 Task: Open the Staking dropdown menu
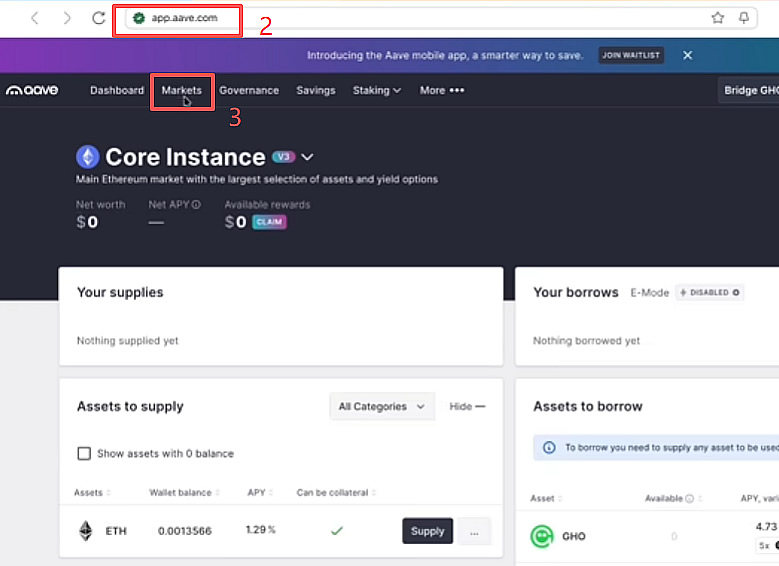(376, 90)
